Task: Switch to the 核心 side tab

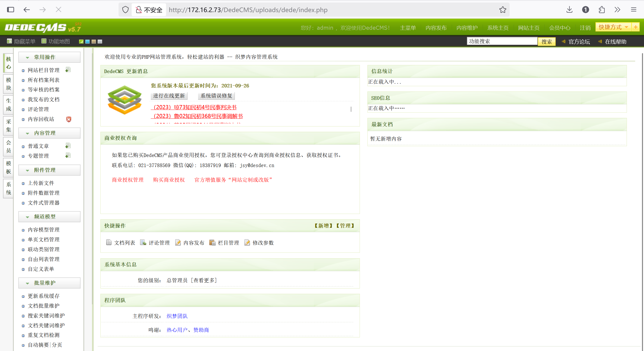Action: pos(8,63)
